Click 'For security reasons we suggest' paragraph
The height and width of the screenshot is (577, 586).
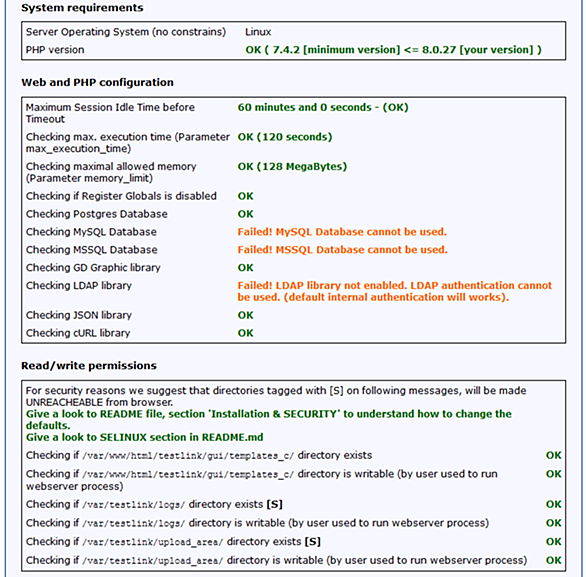tap(276, 397)
